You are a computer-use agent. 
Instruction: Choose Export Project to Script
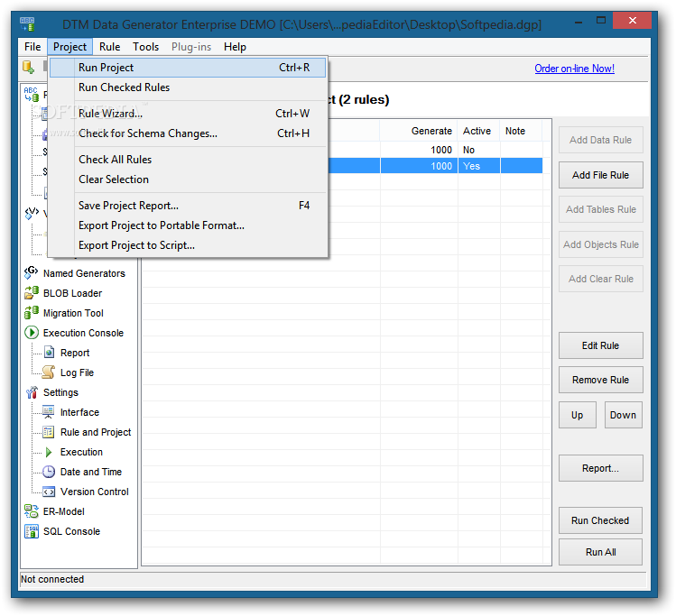tap(188, 245)
